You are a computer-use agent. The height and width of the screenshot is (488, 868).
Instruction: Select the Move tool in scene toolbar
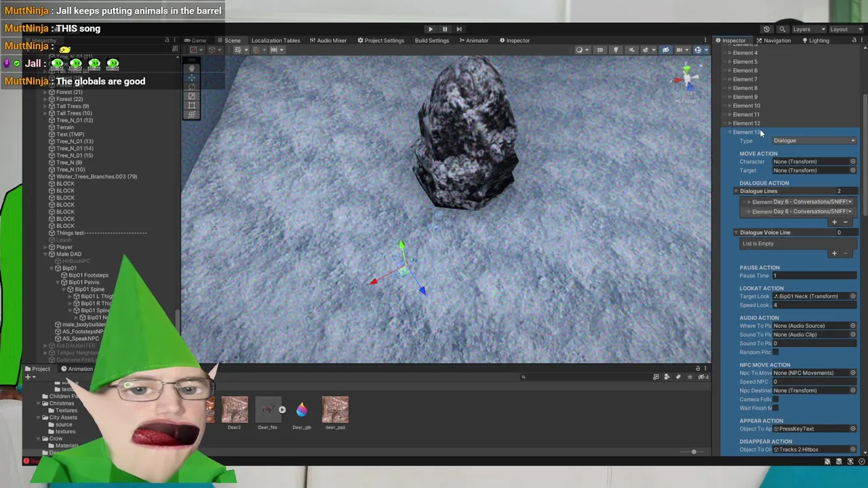tap(191, 78)
